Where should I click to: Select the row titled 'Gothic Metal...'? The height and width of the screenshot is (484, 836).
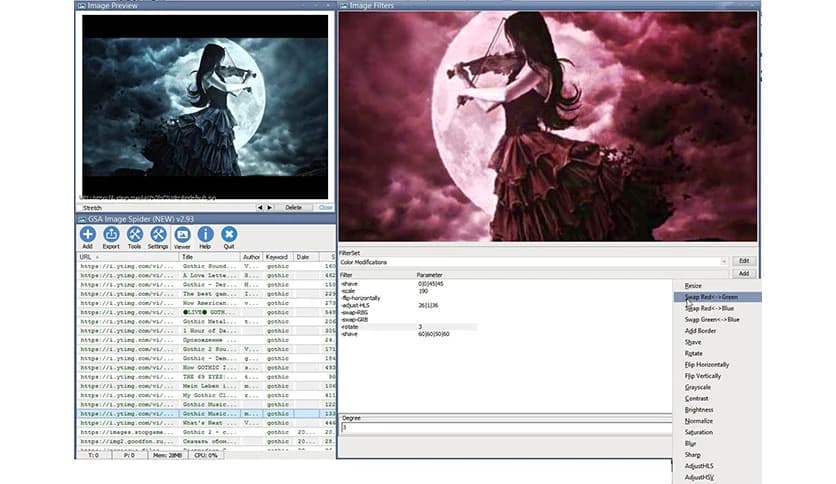pyautogui.click(x=207, y=321)
